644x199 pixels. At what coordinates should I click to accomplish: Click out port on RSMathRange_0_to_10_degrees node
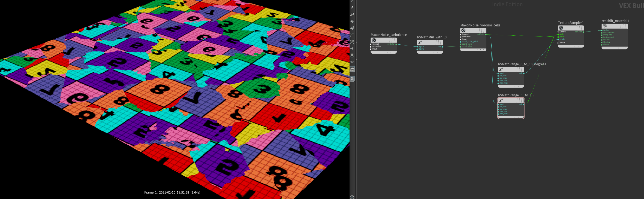coord(523,73)
